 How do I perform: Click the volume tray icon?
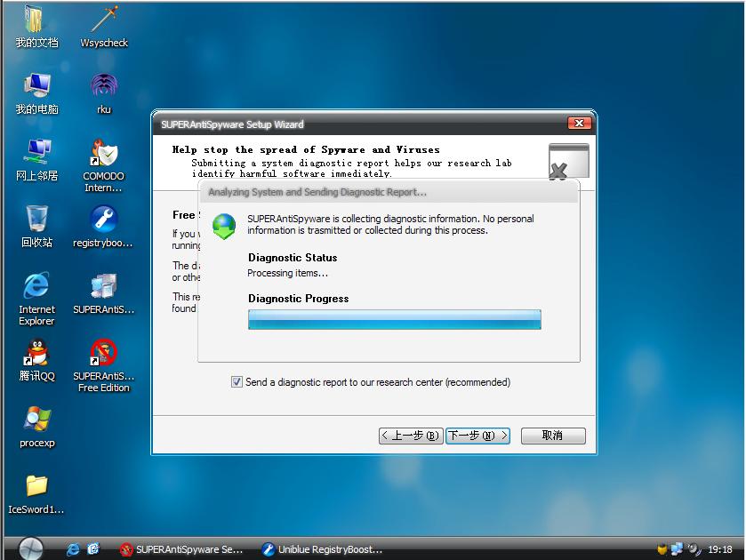pos(694,549)
